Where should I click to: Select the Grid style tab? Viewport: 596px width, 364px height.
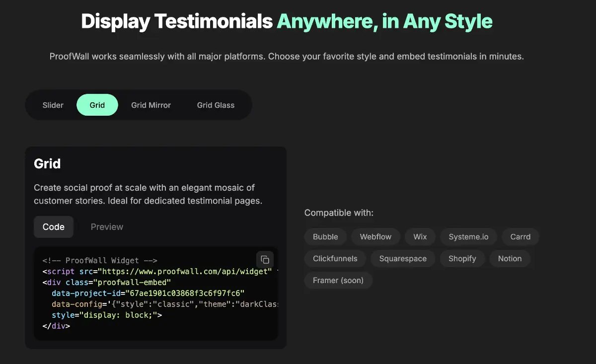click(97, 105)
